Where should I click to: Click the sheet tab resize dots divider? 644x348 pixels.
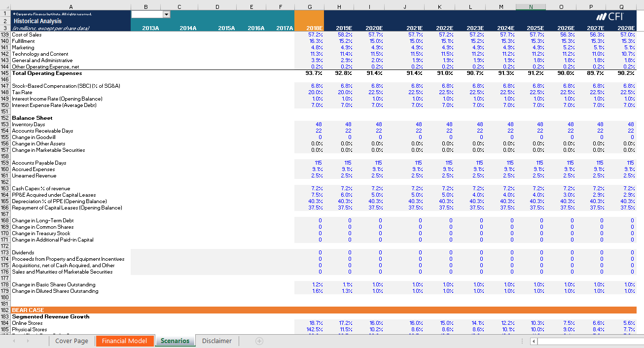[522, 341]
